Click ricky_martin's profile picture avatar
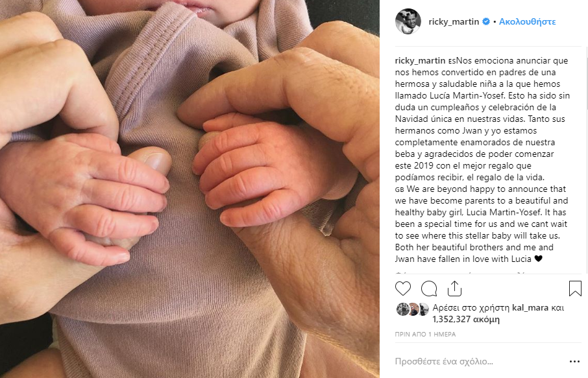This screenshot has width=588, height=378. pyautogui.click(x=408, y=21)
